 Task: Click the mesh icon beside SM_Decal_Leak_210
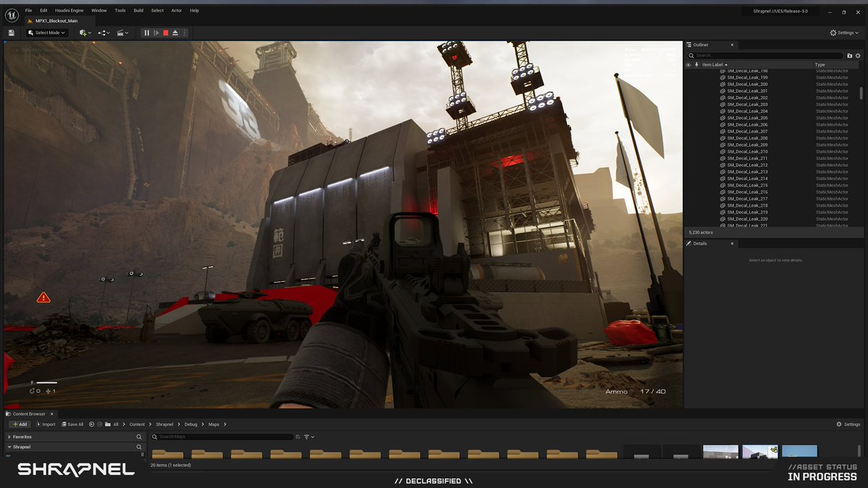tap(722, 152)
